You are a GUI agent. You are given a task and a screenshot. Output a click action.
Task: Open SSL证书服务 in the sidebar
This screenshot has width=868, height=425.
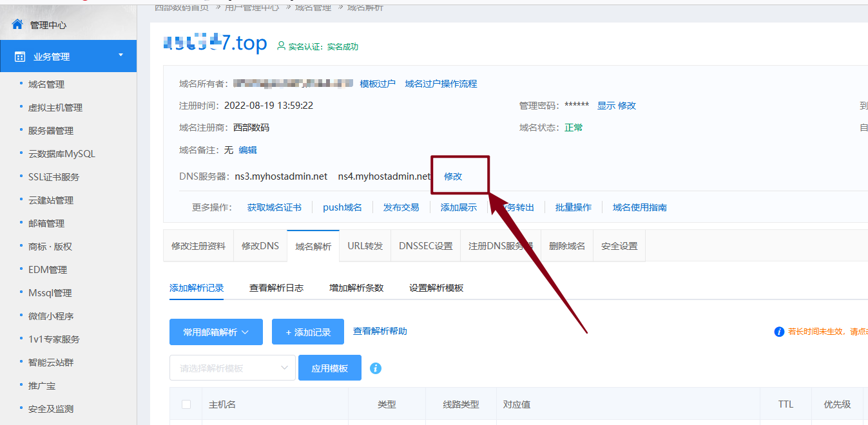click(x=53, y=177)
